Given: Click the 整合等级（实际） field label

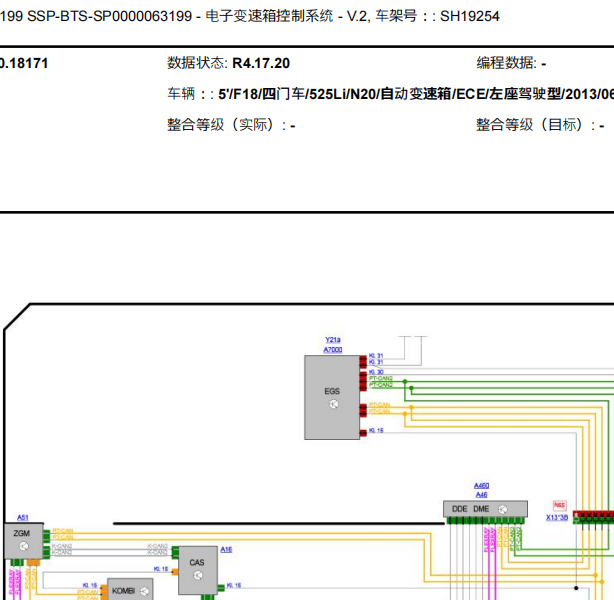Looking at the screenshot, I should tap(227, 125).
